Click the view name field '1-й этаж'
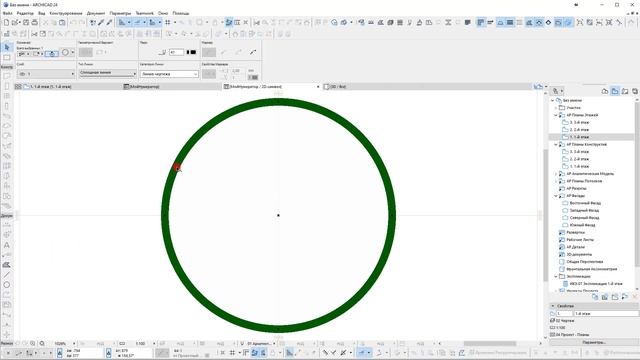Image resolution: width=640 pixels, height=360 pixels. pos(606,313)
